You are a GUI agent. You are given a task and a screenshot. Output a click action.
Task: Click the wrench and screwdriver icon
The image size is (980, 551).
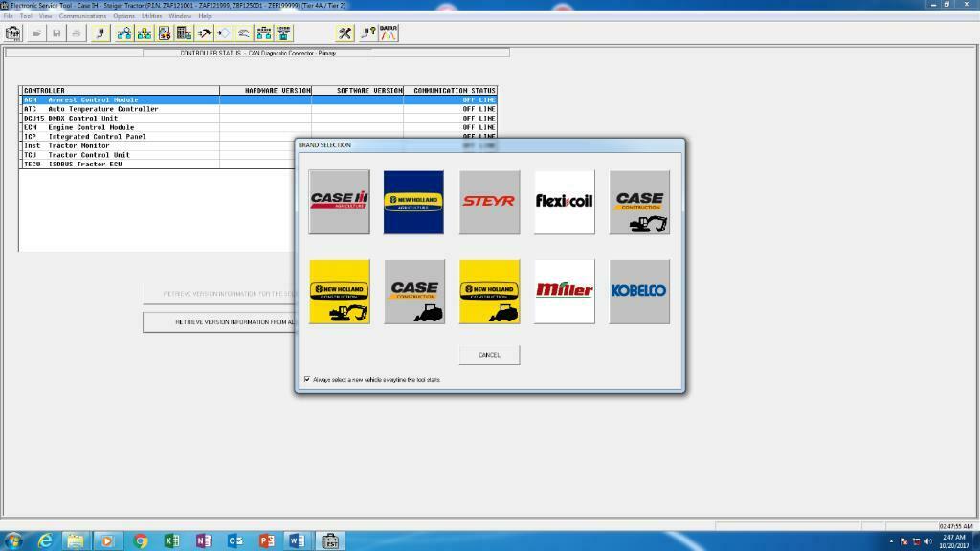pos(345,33)
